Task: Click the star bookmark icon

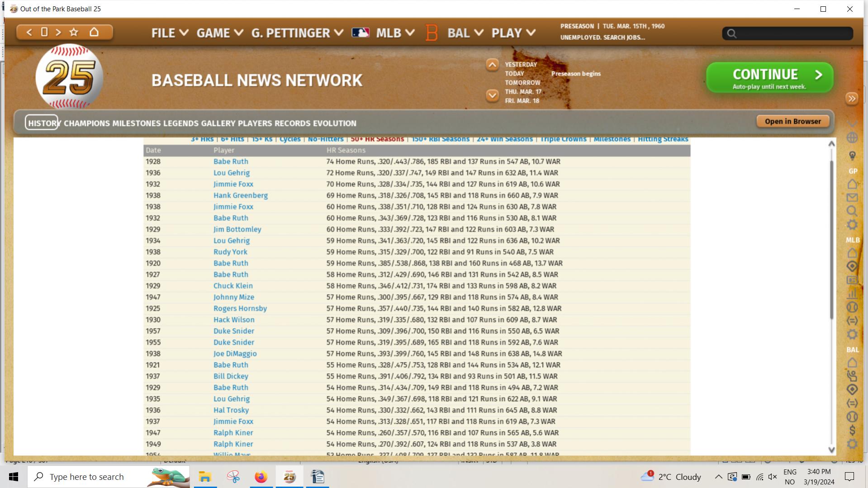Action: click(x=74, y=32)
